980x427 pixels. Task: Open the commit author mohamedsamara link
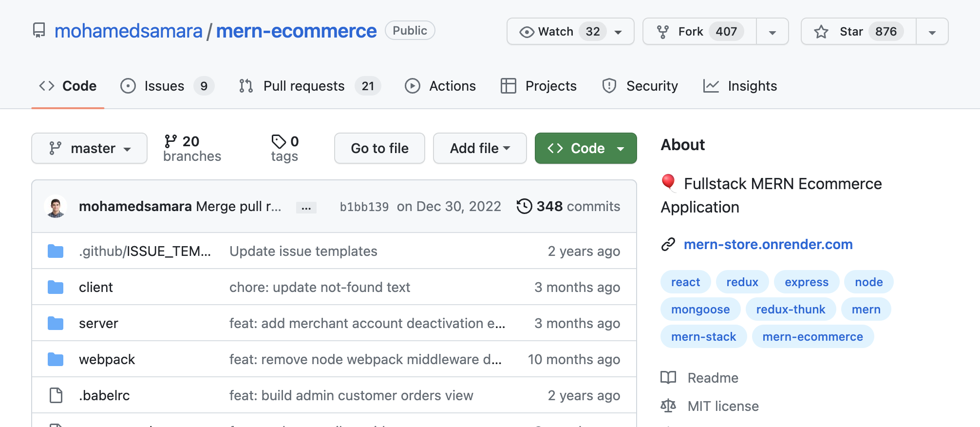tap(135, 206)
